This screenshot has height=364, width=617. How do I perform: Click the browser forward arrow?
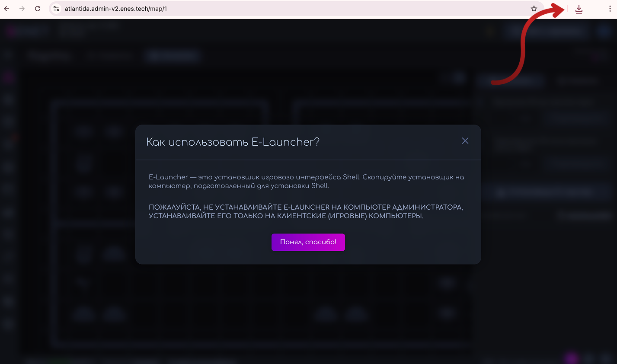click(x=22, y=8)
